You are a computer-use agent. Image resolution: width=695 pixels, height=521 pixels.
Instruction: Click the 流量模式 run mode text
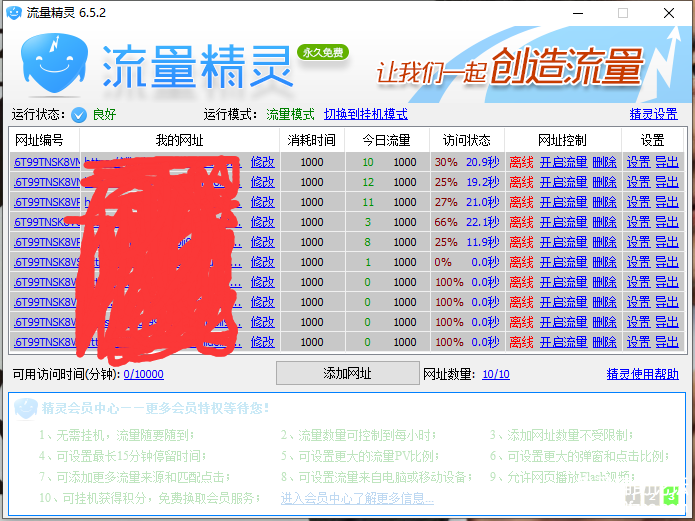tap(290, 114)
